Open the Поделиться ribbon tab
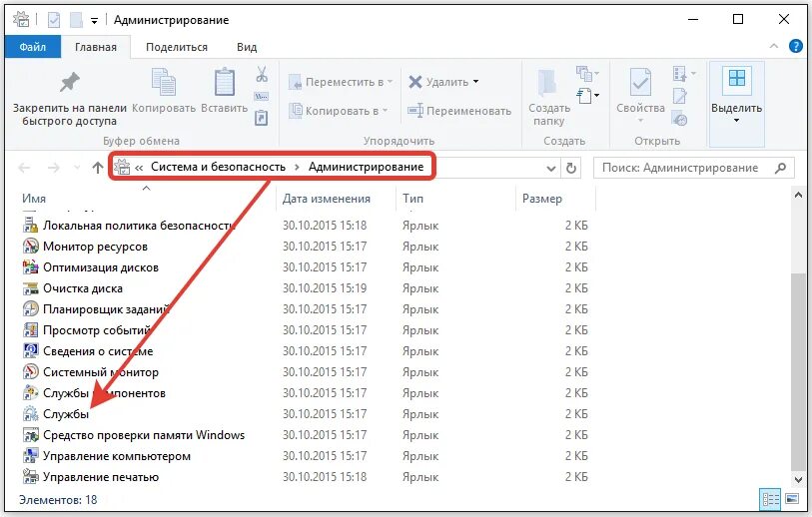Image resolution: width=812 pixels, height=517 pixels. pyautogui.click(x=177, y=47)
